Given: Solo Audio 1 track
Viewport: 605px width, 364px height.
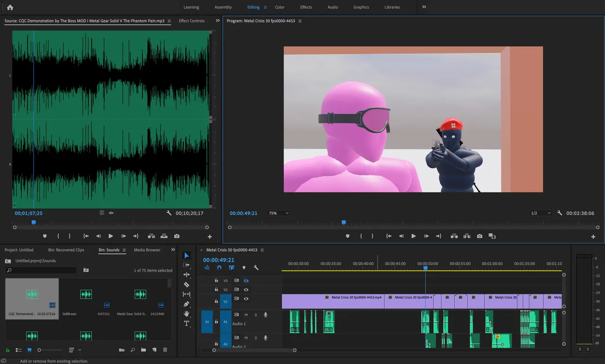Looking at the screenshot, I should 256,315.
